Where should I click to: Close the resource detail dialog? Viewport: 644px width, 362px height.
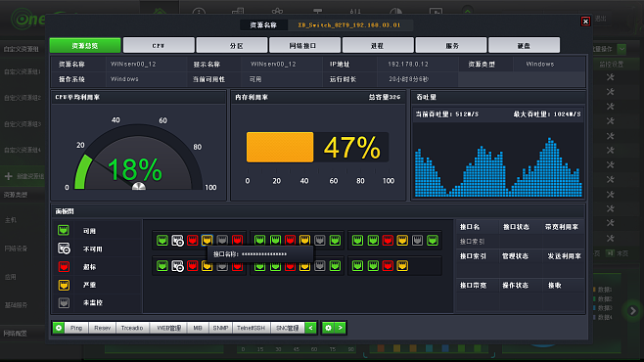(x=585, y=22)
